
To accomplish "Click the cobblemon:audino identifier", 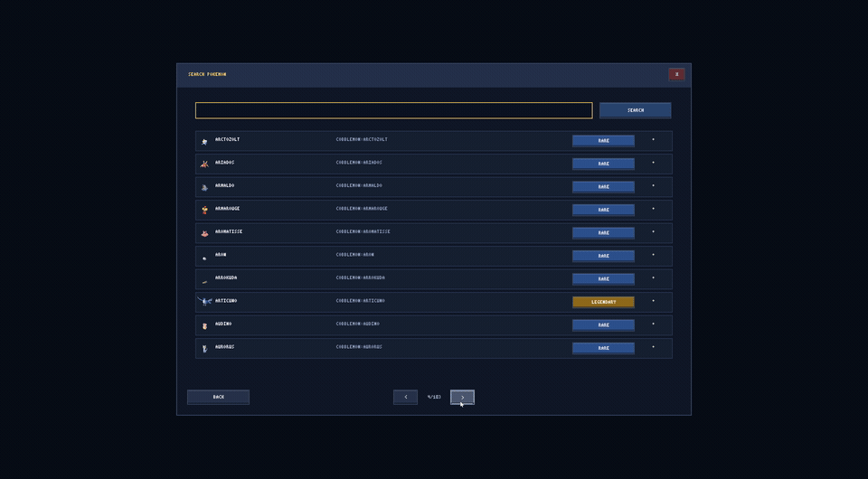I will 358,324.
